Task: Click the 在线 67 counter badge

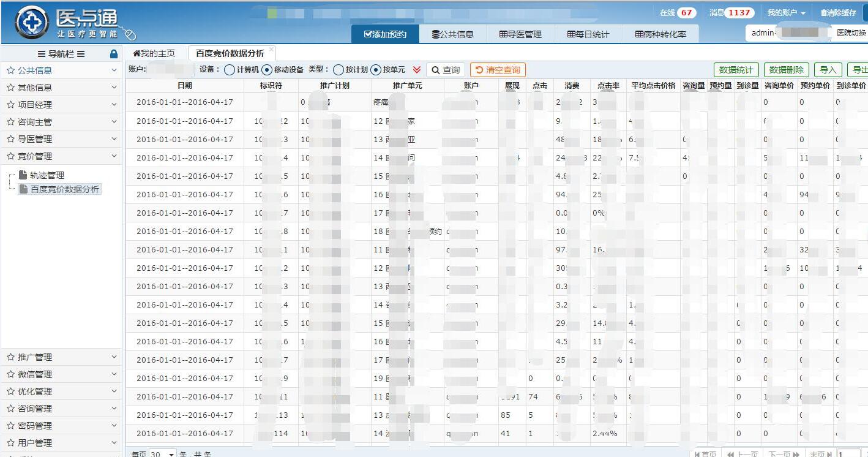Action: (x=686, y=13)
